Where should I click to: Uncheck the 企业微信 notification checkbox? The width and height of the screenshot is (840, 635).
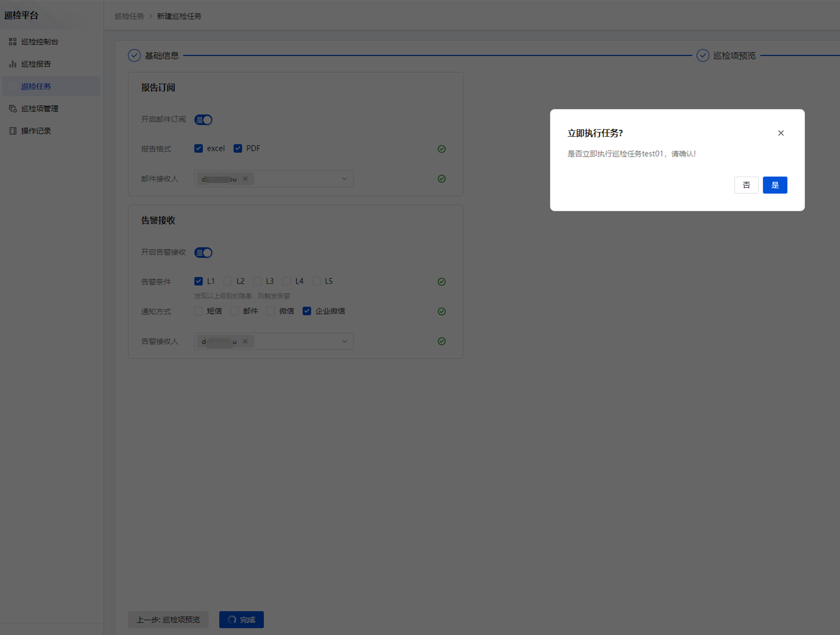pyautogui.click(x=307, y=311)
